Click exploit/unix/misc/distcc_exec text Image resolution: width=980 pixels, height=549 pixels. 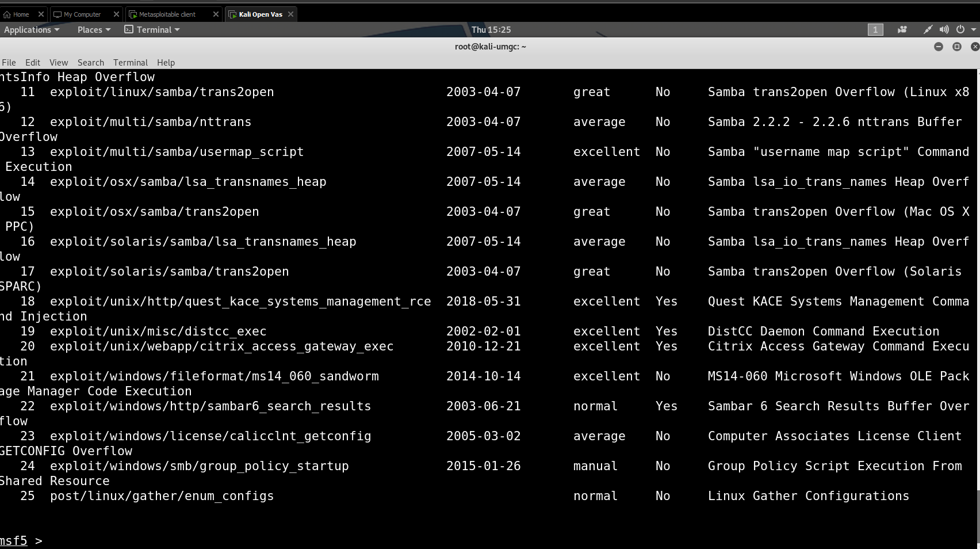coord(158,331)
